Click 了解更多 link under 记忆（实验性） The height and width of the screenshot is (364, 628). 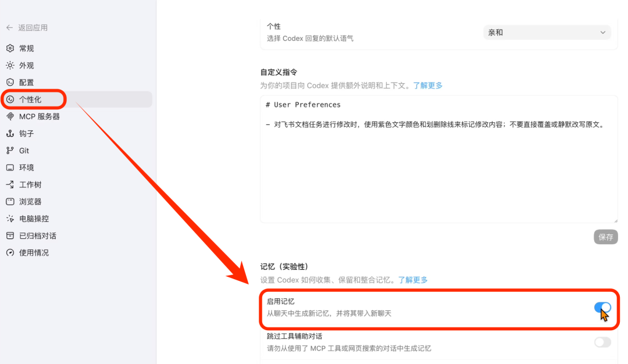[413, 280]
